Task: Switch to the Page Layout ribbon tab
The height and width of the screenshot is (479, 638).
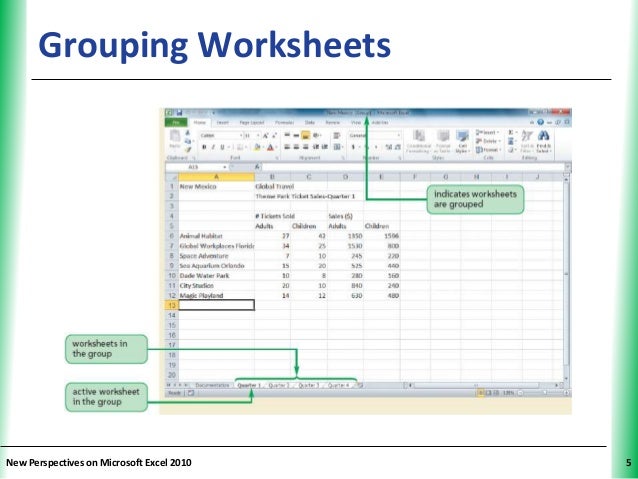Action: click(252, 122)
